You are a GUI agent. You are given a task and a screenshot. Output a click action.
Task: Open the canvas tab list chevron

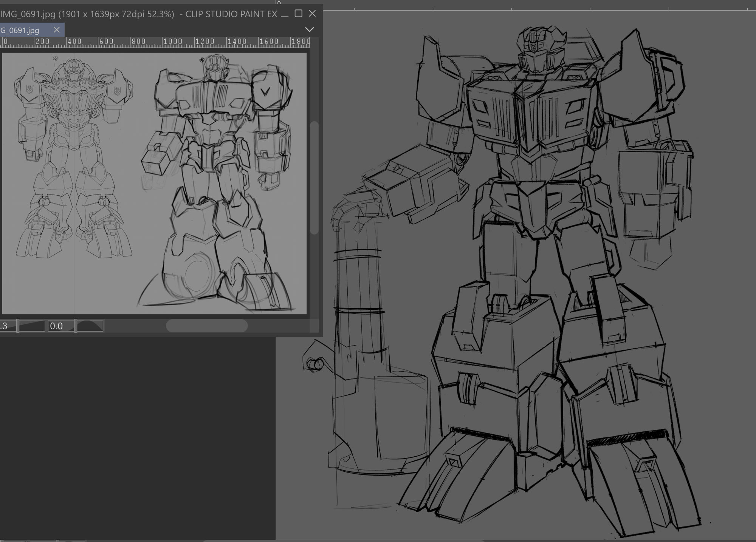click(309, 29)
